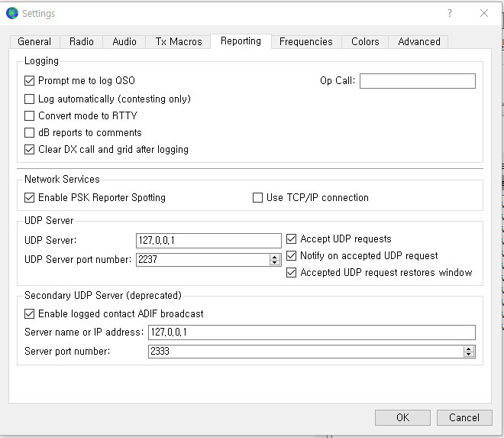Click the help question mark icon

click(450, 13)
